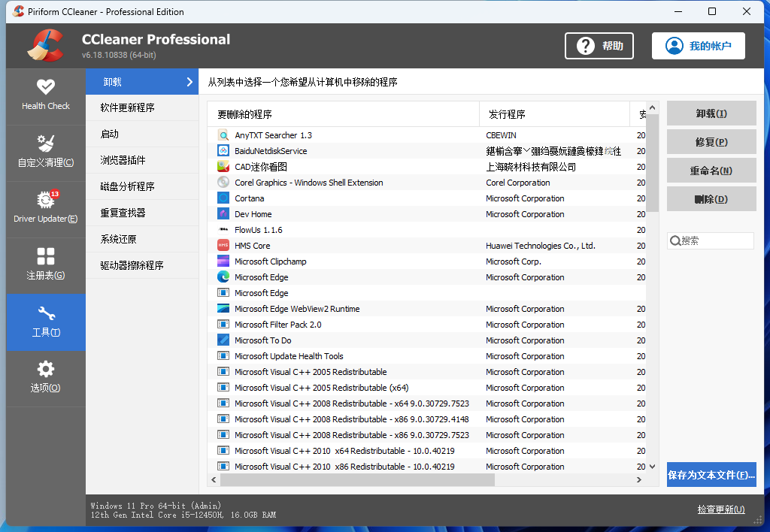770x532 pixels.
Task: Select Visual C++ 2010 x64 Redistributable row
Action: click(426, 451)
